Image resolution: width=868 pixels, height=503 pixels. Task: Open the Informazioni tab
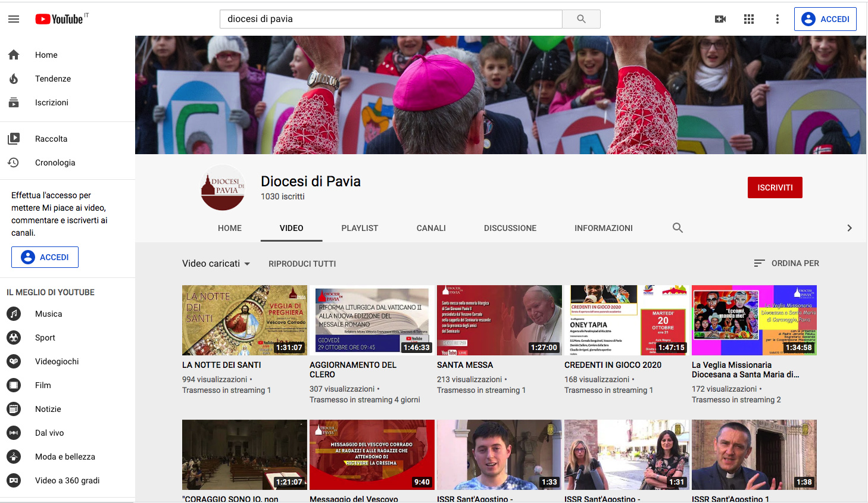tap(603, 228)
